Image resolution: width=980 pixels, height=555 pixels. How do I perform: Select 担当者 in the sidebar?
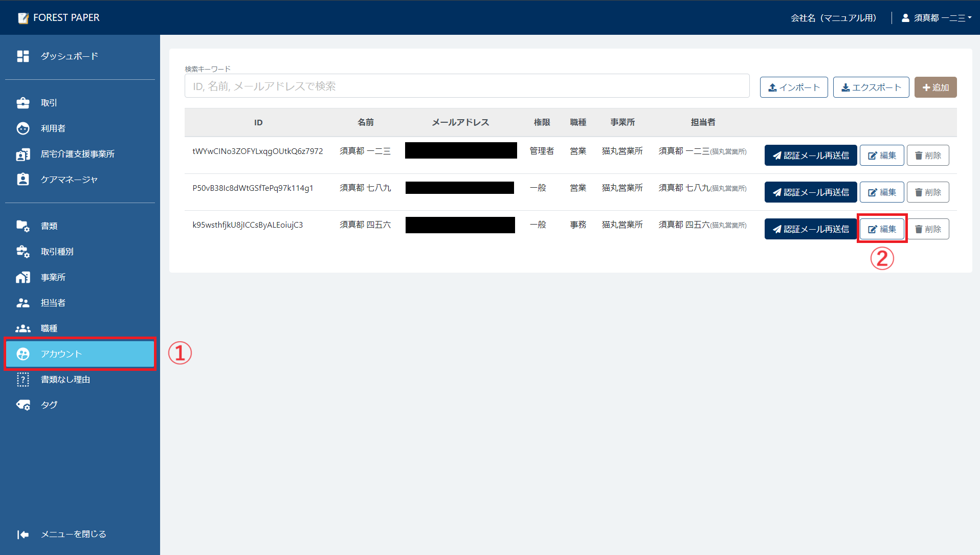53,303
